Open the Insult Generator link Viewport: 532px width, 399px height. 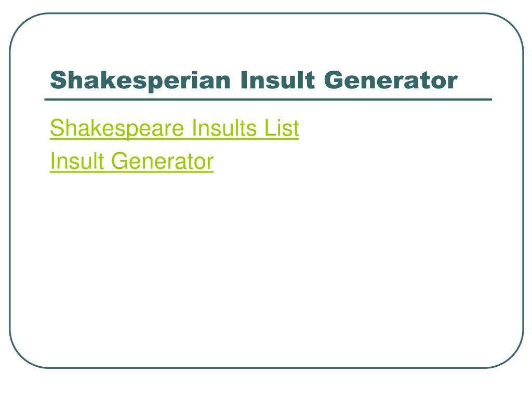point(131,161)
